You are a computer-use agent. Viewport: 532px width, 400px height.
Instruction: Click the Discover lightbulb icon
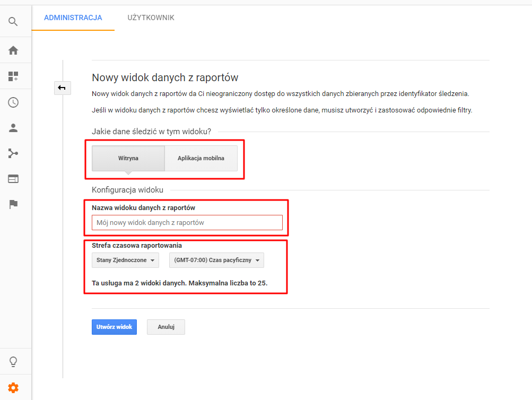click(x=13, y=362)
